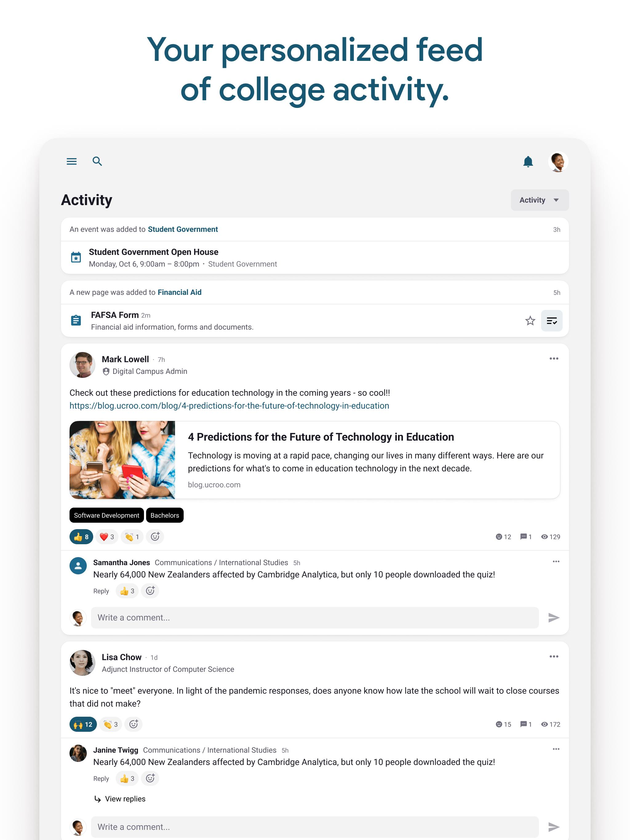Click the checklist button on FAFSA Form
This screenshot has width=630, height=840.
point(552,321)
